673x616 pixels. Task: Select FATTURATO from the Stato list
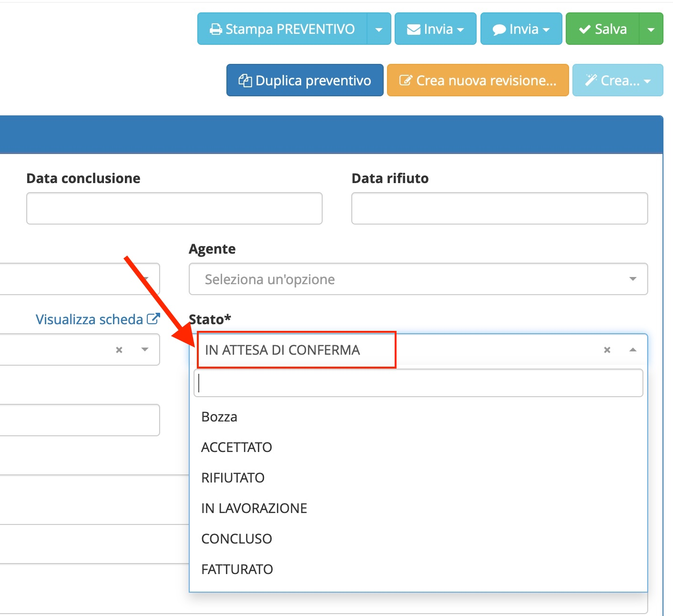[237, 569]
